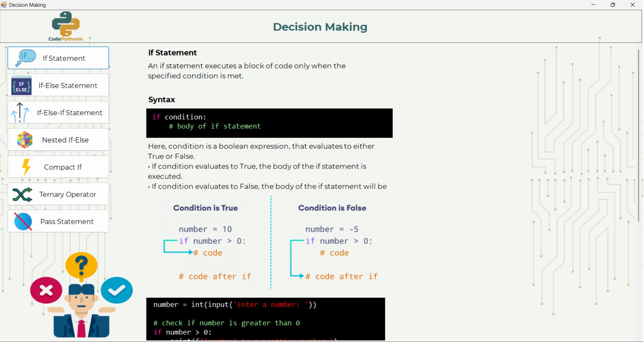
Task: Show the Ternary Operator lesson
Action: [x=67, y=195]
